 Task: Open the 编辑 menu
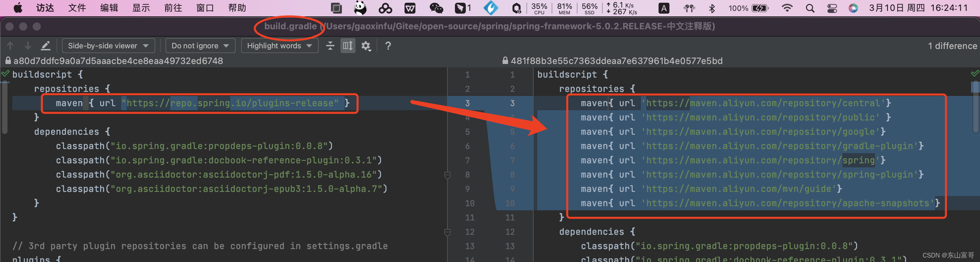(x=109, y=7)
